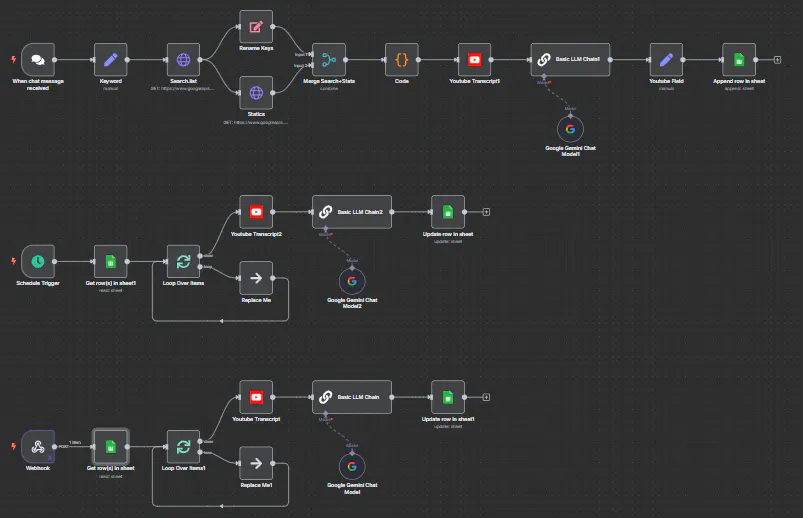The image size is (803, 518).
Task: Open the Update row in sheet node
Action: (x=448, y=212)
